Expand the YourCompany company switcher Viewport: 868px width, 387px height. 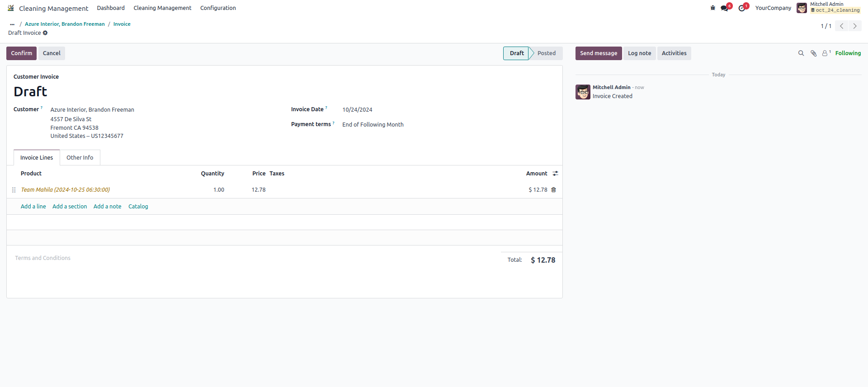[x=773, y=8]
